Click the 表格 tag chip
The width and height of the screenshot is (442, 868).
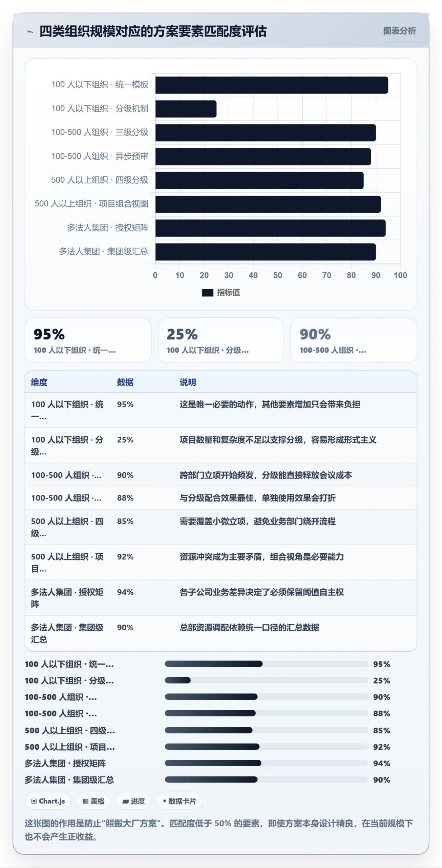click(x=93, y=801)
